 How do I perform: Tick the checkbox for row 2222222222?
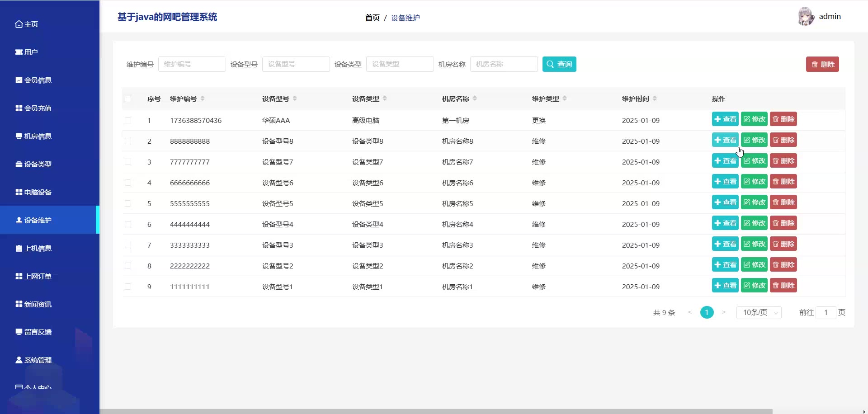128,266
